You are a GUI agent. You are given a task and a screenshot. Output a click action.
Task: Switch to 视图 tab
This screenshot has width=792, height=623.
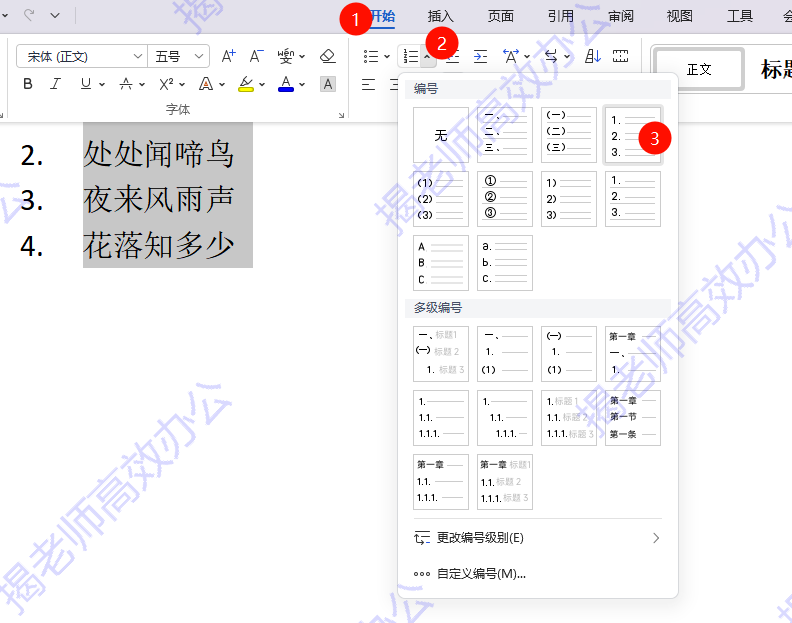coord(680,16)
